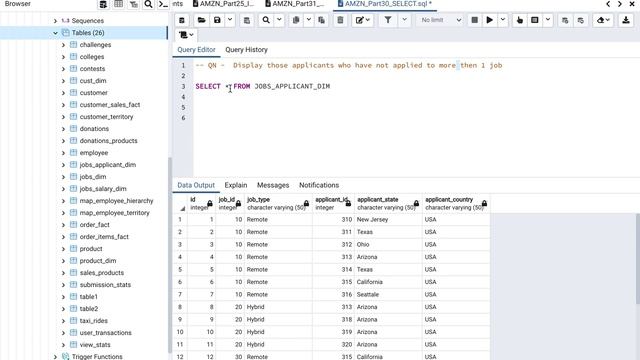Viewport: 640px width, 360px height.
Task: Open a SQL file with folder icon
Action: tap(201, 20)
